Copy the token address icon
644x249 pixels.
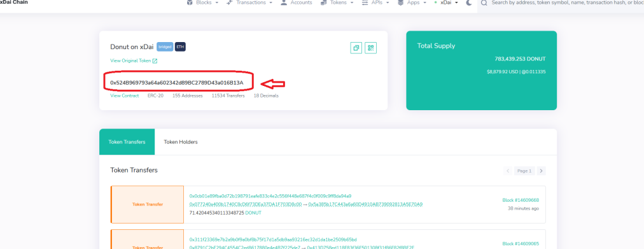click(356, 48)
